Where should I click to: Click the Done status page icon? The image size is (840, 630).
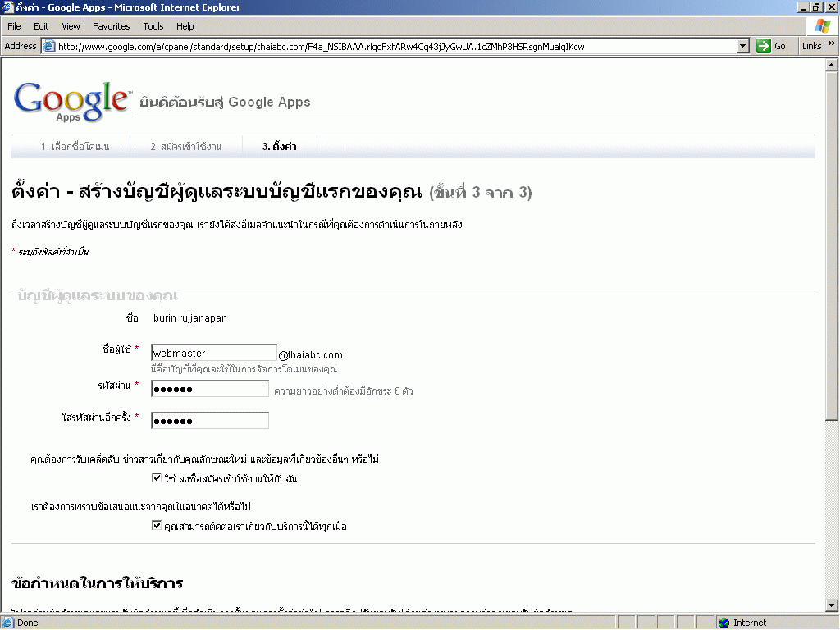8,623
